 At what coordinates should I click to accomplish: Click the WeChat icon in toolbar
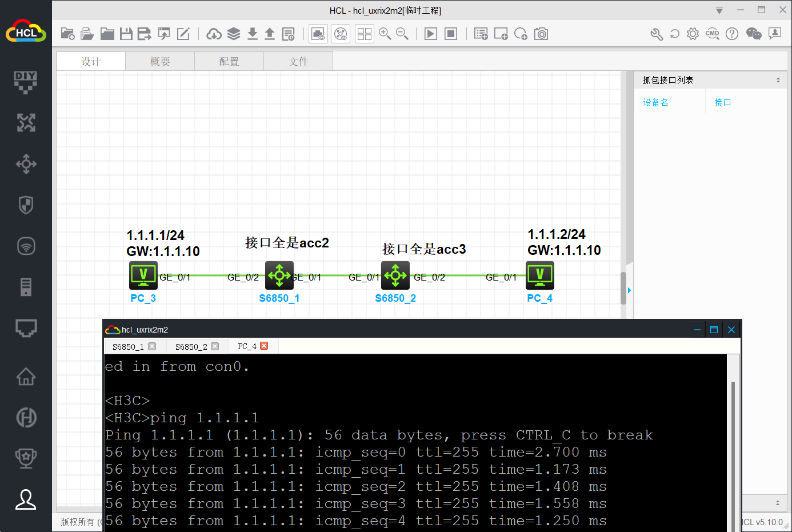[x=754, y=34]
